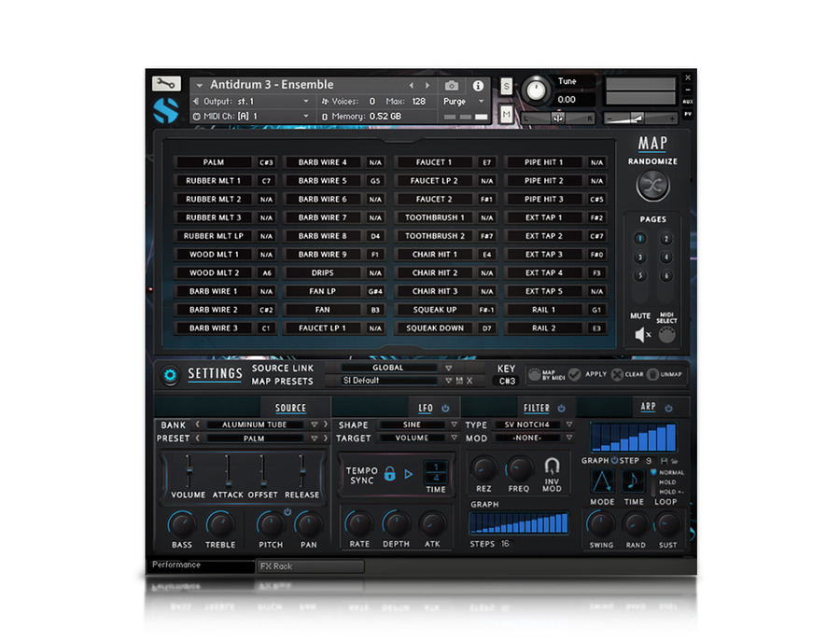Click the Mute speaker icon
Screen dimensions: 840x641
pos(642,335)
